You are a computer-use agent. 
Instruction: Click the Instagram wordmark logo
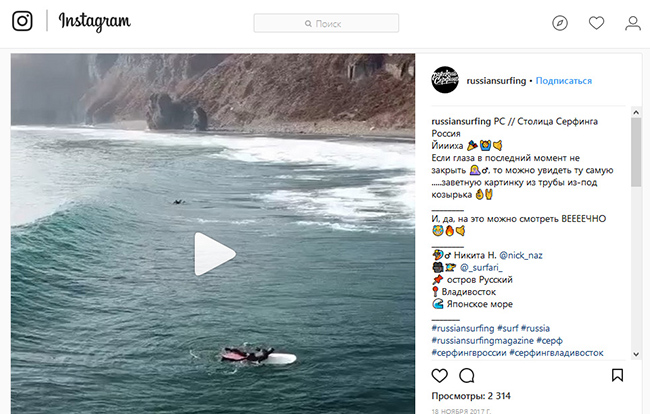click(x=95, y=22)
